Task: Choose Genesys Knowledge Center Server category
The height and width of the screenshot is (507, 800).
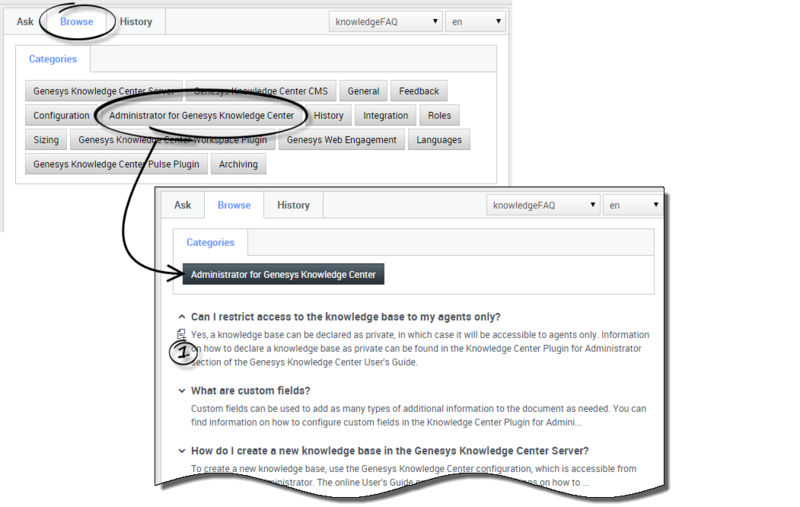Action: click(x=104, y=91)
